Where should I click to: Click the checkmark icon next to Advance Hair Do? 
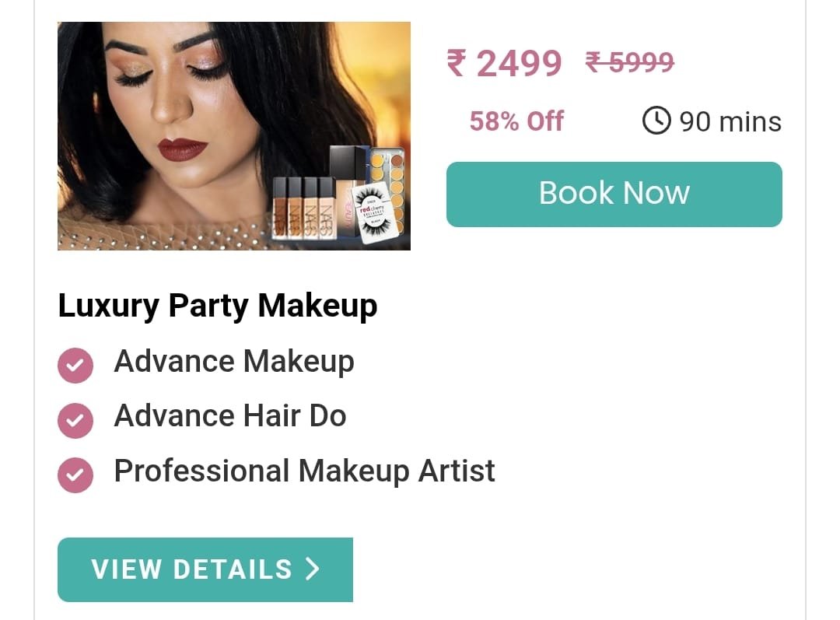[75, 421]
